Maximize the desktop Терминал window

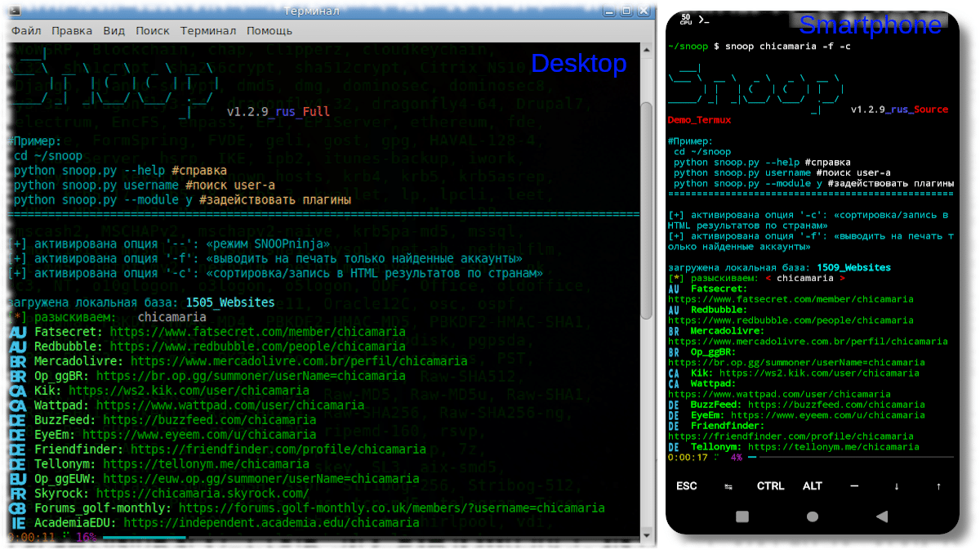coord(626,11)
